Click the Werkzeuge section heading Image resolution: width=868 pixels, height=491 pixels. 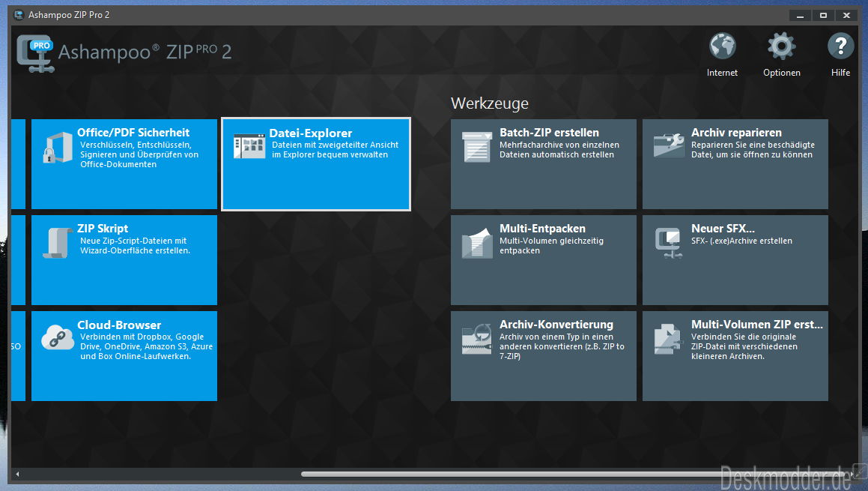click(489, 103)
